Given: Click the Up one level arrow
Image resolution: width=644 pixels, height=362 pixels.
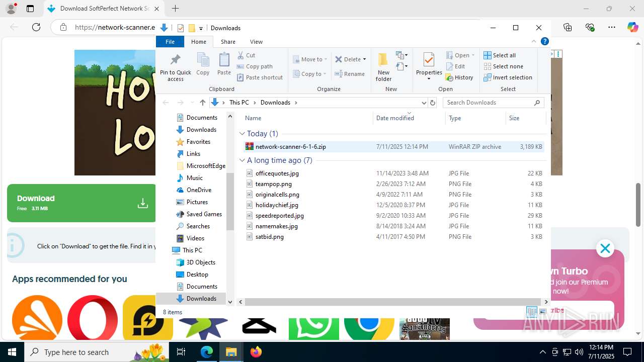Looking at the screenshot, I should coord(203,103).
